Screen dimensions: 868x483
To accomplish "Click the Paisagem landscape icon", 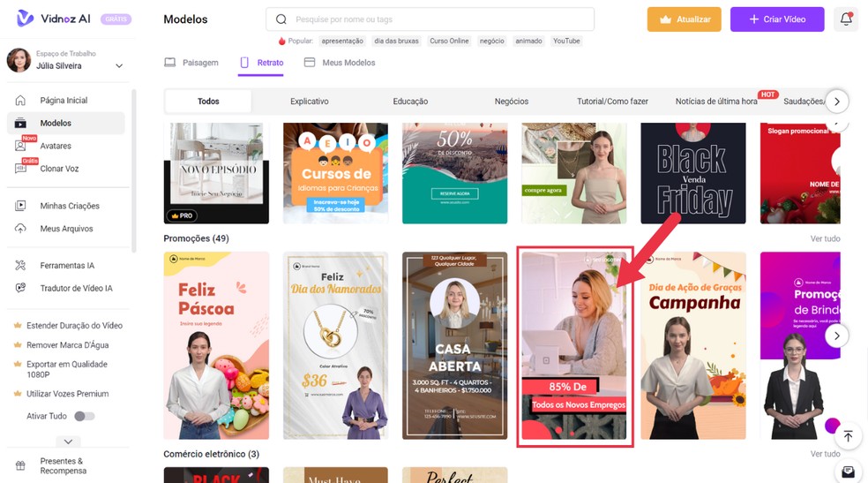I will (170, 63).
